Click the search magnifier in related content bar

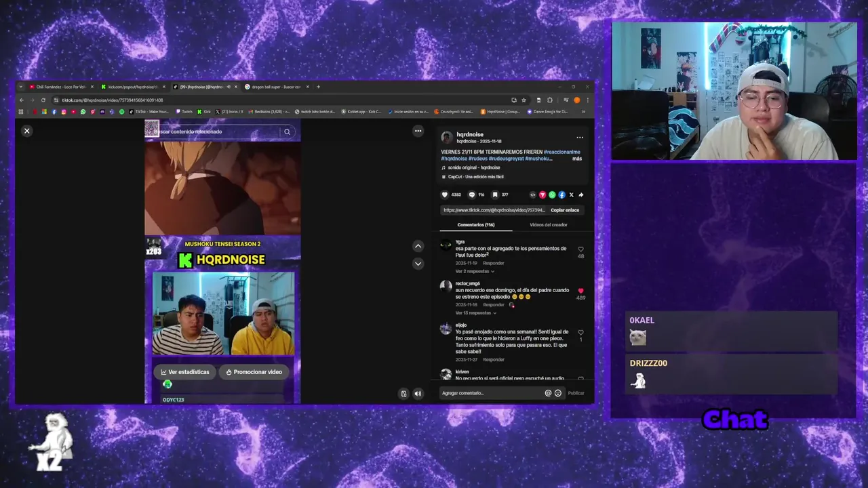click(287, 131)
